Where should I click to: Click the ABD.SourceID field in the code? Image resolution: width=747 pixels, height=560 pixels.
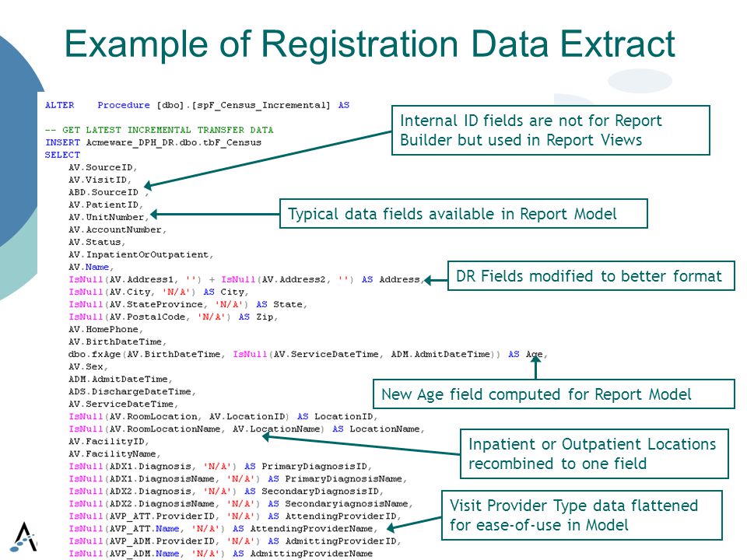pyautogui.click(x=103, y=192)
